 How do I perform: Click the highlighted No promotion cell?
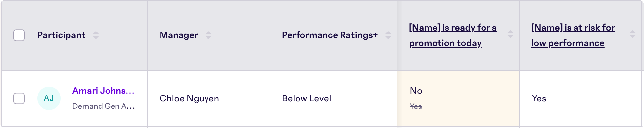click(x=458, y=98)
